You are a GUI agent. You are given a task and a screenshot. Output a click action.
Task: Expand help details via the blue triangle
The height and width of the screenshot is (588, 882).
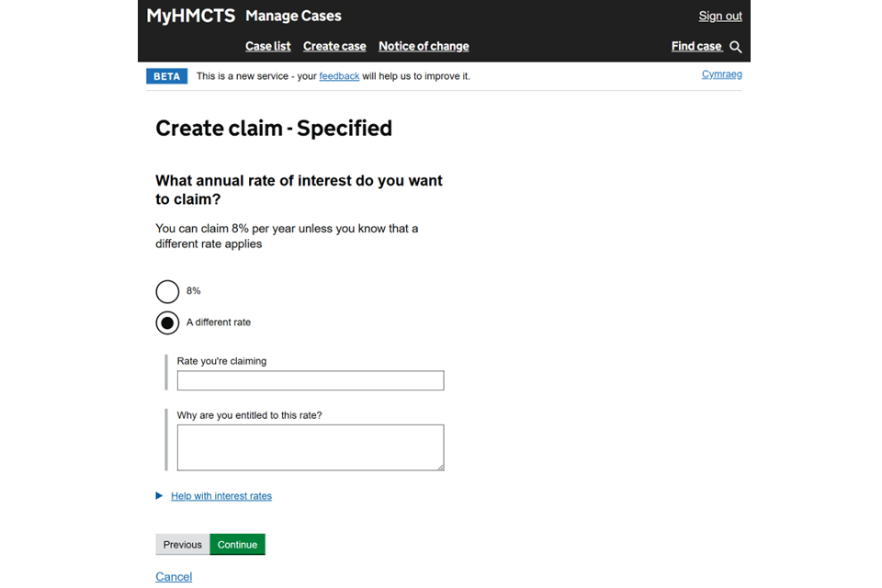click(160, 496)
